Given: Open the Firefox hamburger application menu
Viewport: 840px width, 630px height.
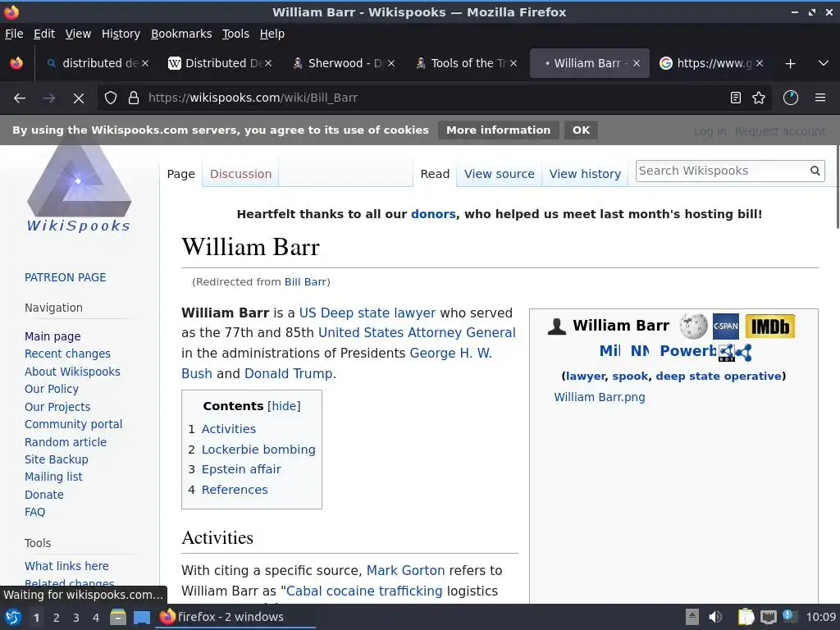Looking at the screenshot, I should tap(820, 98).
